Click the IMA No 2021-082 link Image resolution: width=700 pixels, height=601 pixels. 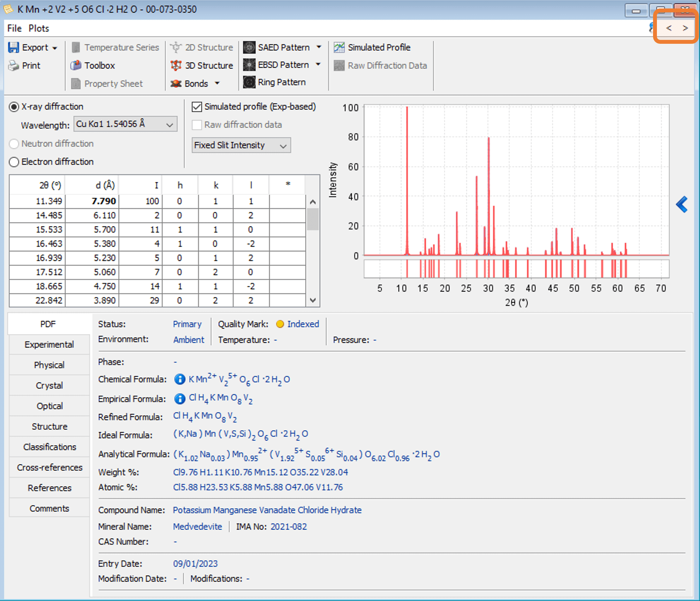point(289,527)
